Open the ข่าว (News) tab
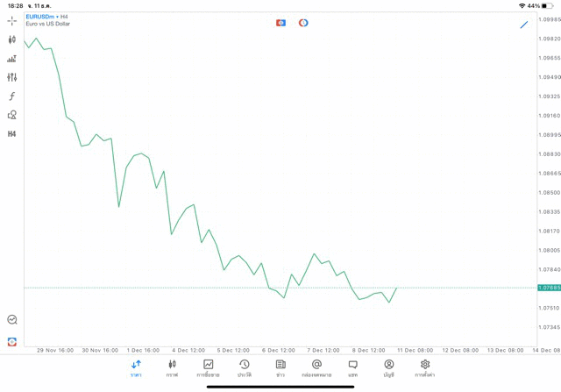 [x=280, y=368]
